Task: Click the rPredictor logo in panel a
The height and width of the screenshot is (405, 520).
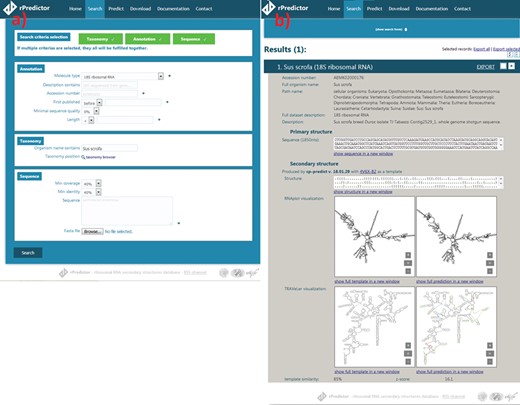Action: [x=26, y=8]
